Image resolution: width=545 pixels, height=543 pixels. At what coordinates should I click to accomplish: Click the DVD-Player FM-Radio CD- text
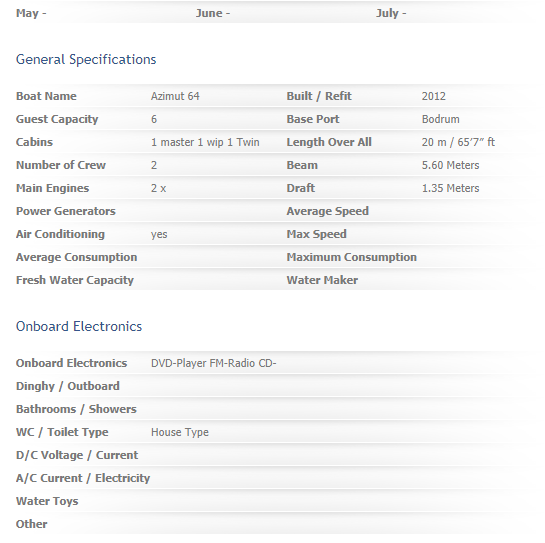click(213, 363)
